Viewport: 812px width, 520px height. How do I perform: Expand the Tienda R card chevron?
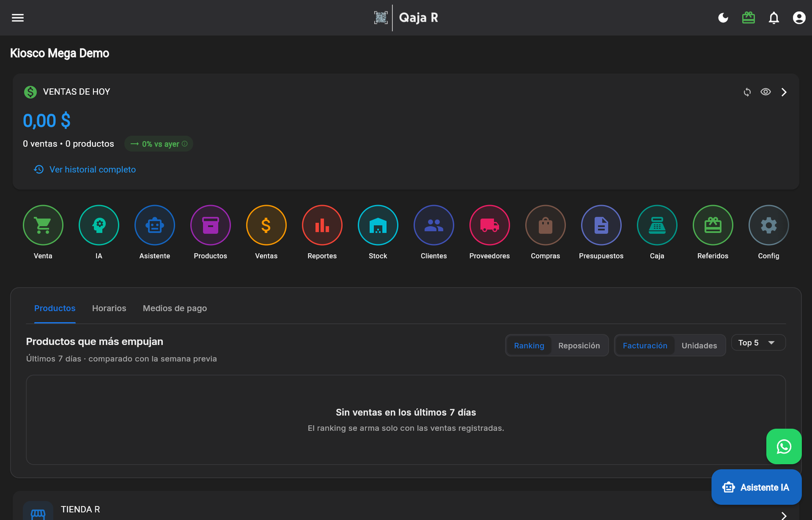point(784,515)
